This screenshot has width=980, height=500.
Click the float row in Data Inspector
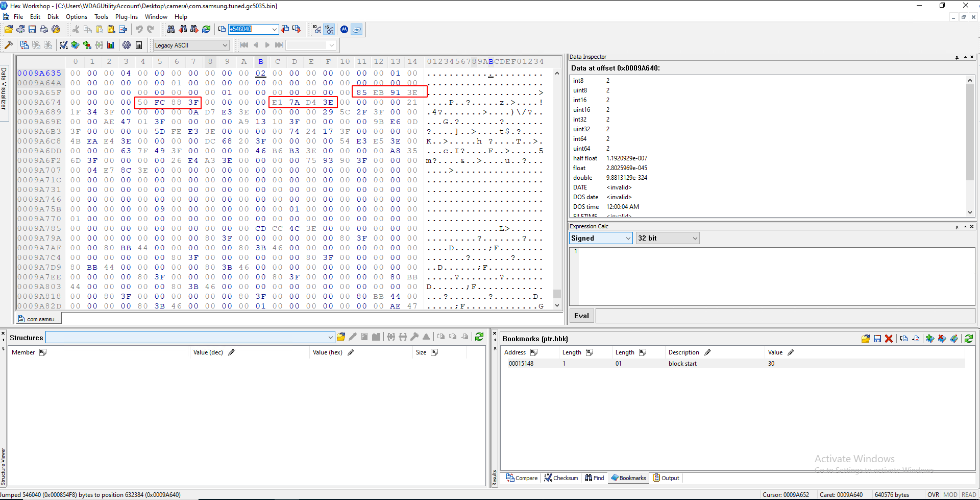767,168
